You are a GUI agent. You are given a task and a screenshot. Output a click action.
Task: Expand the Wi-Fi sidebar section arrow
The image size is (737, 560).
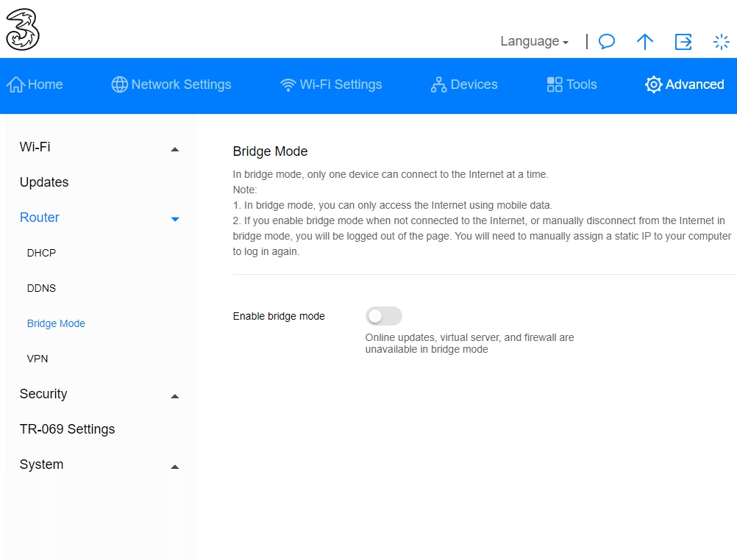(x=175, y=149)
